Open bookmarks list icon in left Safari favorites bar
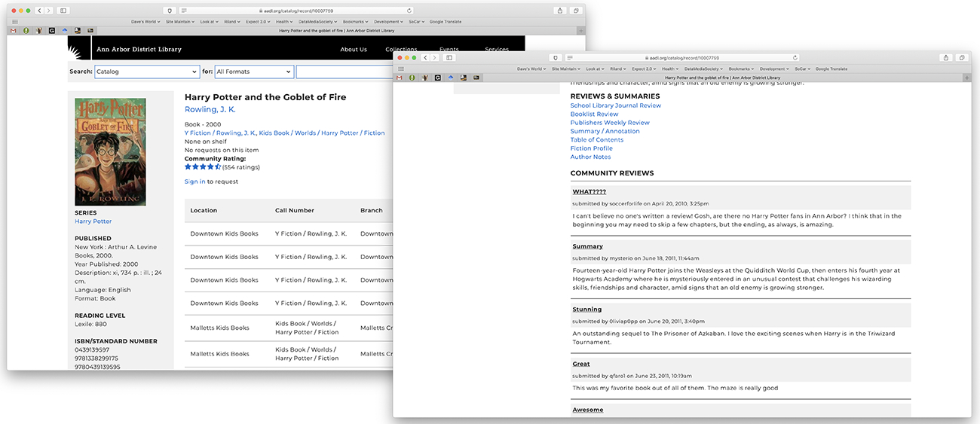Viewport: 980px width, 424px height. coord(14,22)
